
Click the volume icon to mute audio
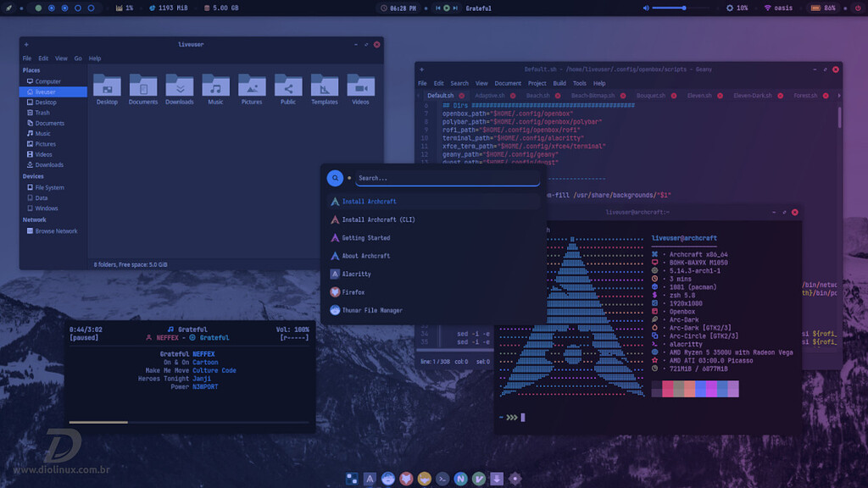647,8
